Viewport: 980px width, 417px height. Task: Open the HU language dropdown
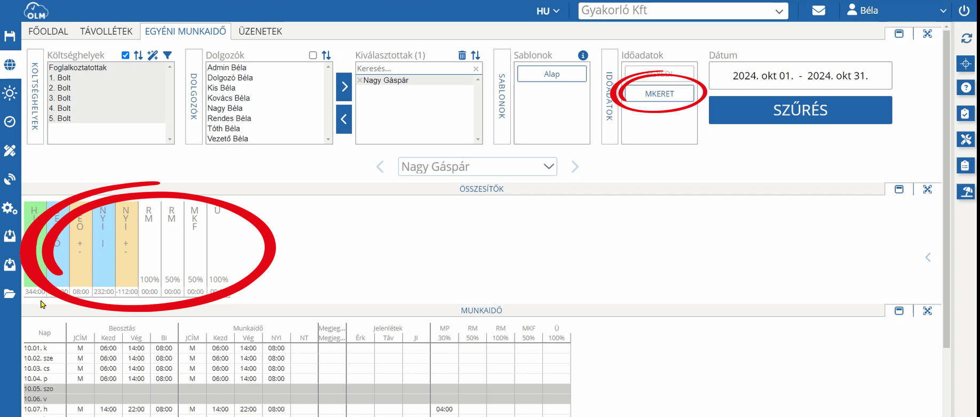[548, 11]
